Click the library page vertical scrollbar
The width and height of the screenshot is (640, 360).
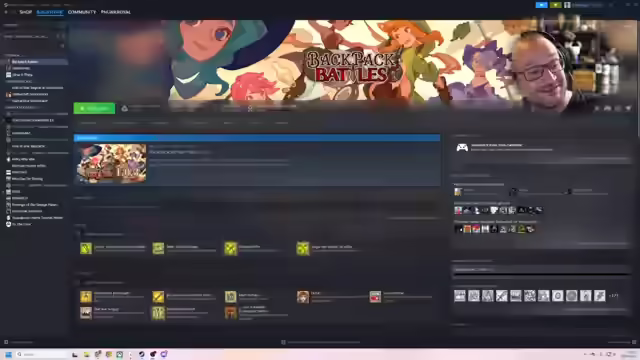pyautogui.click(x=638, y=78)
